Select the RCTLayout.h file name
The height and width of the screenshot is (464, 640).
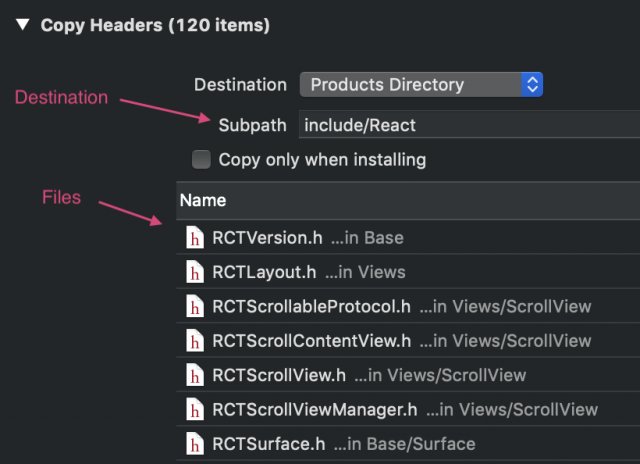tap(264, 272)
